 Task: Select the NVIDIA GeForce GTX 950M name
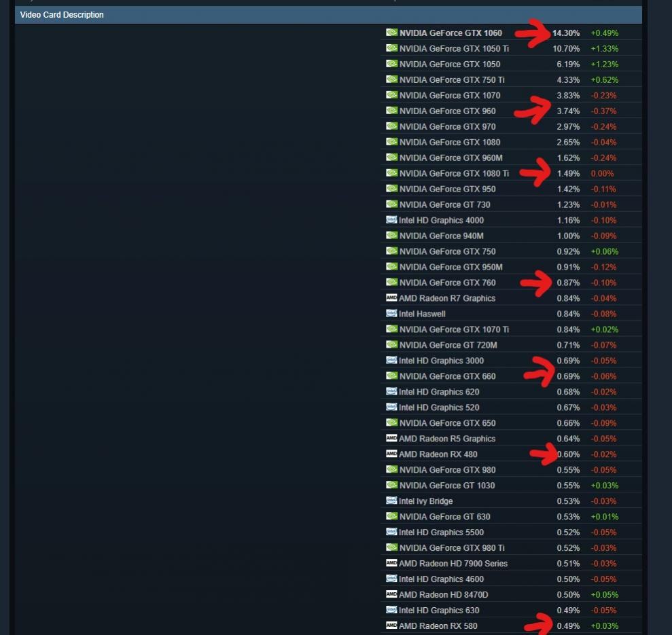(x=451, y=267)
